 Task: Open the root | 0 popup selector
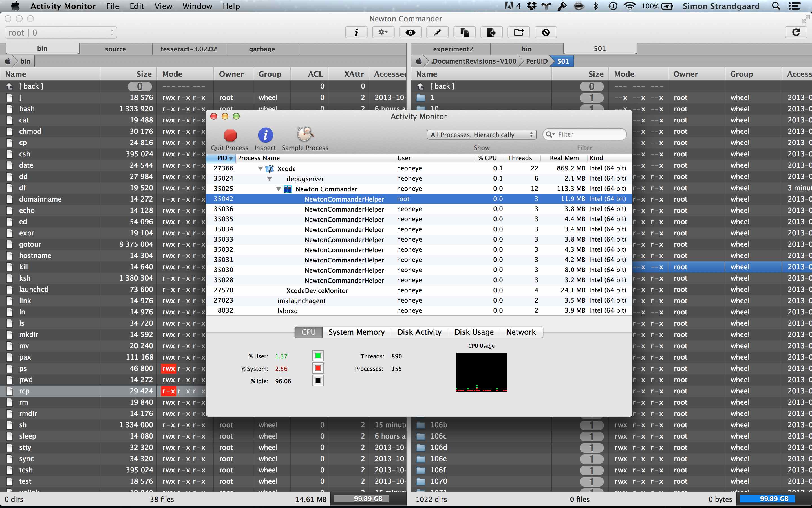[61, 32]
